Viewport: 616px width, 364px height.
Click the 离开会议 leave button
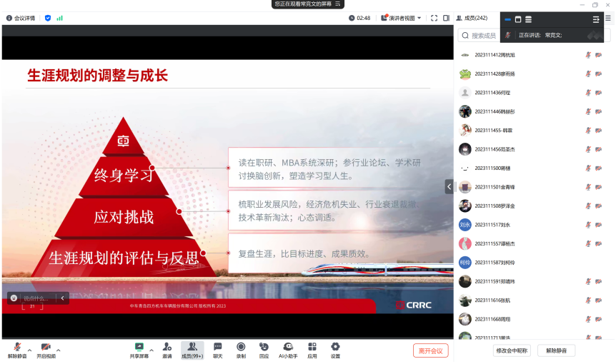coord(430,350)
